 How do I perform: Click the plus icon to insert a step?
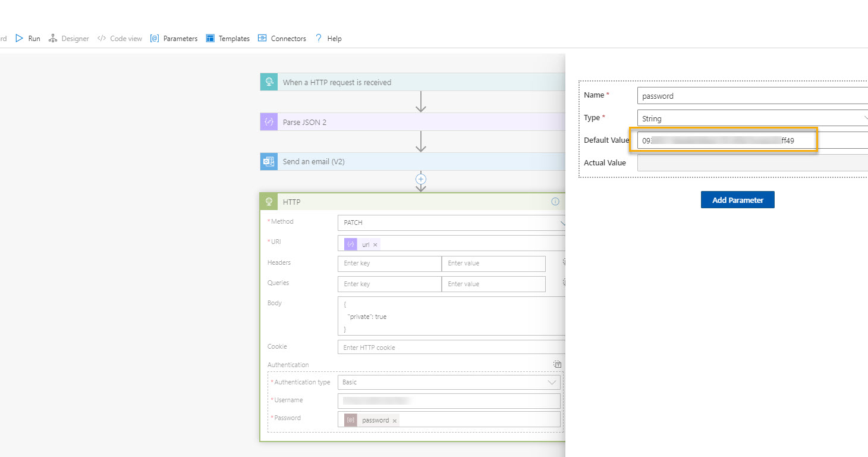point(421,179)
